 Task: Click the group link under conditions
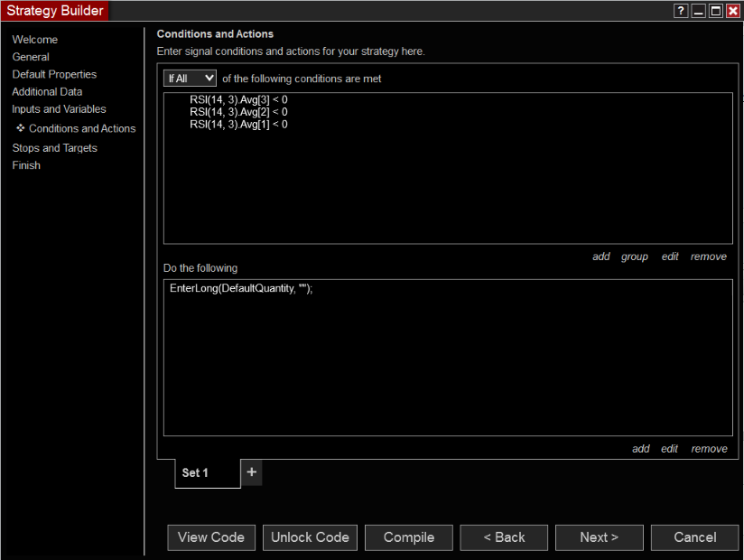click(635, 257)
